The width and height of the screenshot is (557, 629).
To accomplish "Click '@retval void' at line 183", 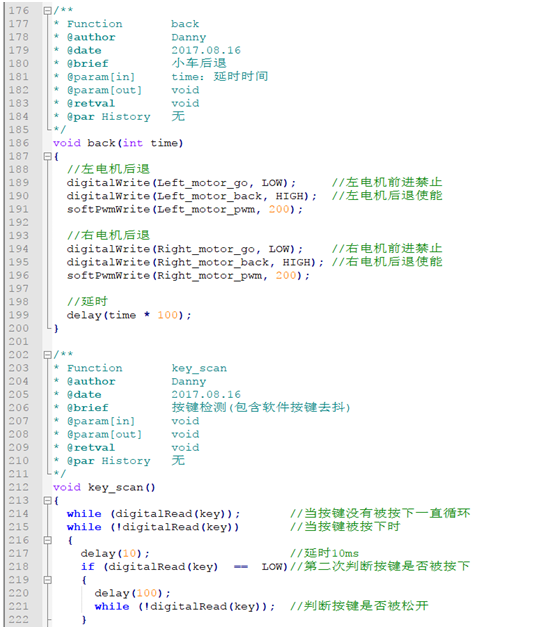I will tap(127, 103).
